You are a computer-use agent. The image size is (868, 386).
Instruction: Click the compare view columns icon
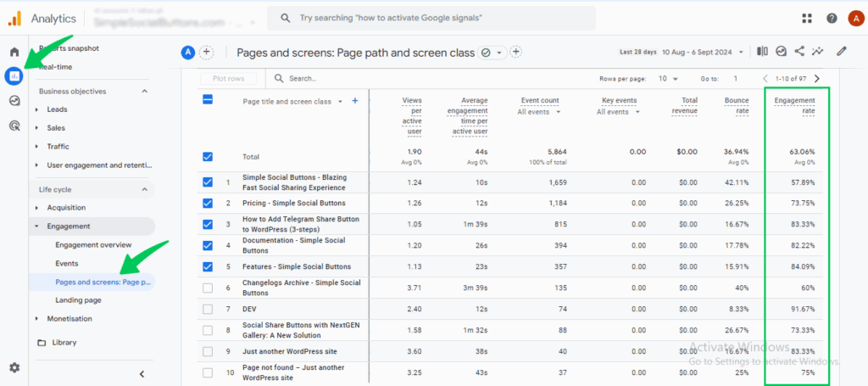[x=762, y=52]
